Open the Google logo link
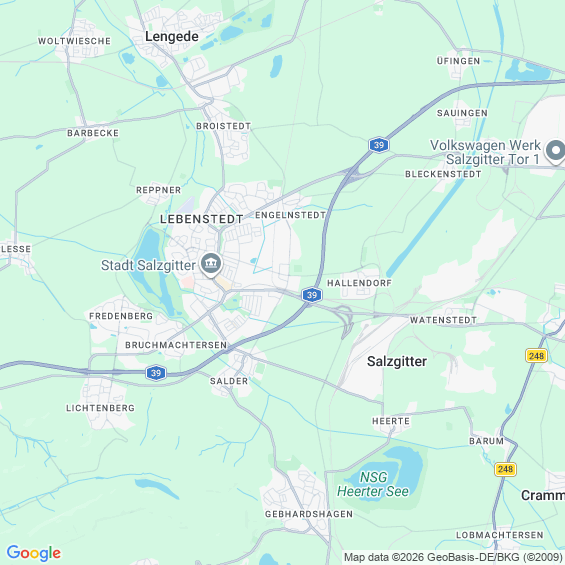Viewport: 565px width, 565px height. [34, 553]
